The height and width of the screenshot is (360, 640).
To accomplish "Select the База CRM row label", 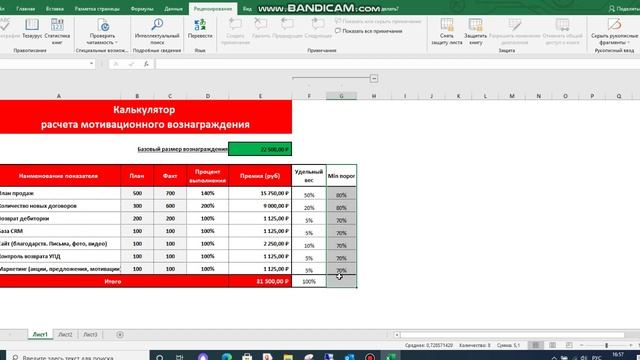I will point(60,231).
